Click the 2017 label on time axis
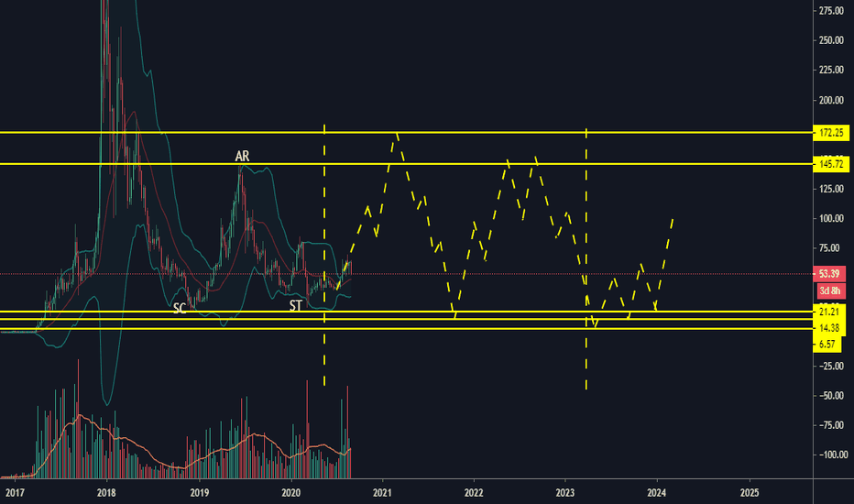854x504 pixels. click(15, 493)
